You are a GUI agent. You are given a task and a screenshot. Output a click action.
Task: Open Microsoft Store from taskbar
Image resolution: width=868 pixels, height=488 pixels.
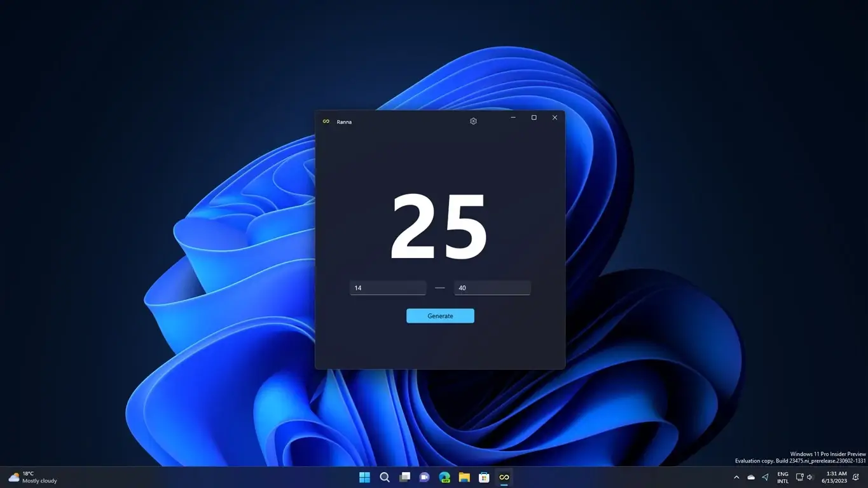pyautogui.click(x=484, y=477)
